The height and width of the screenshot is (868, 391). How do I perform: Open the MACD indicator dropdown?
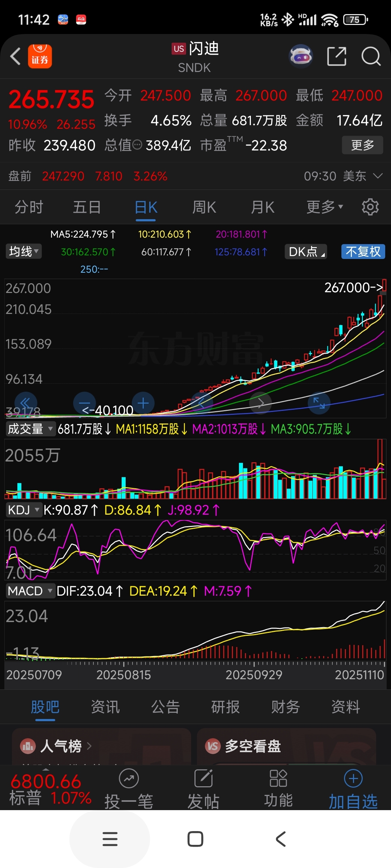[x=30, y=591]
